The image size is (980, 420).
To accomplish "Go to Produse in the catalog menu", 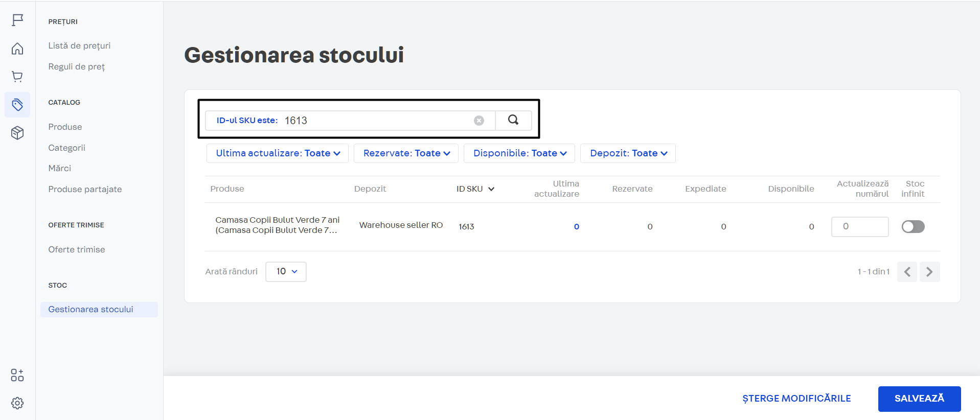I will tap(65, 127).
